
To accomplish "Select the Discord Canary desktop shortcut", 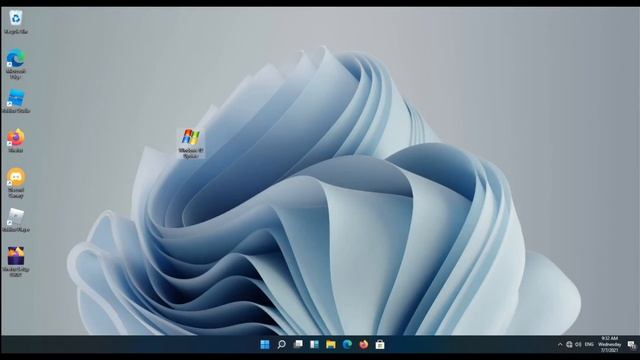I will click(x=16, y=183).
